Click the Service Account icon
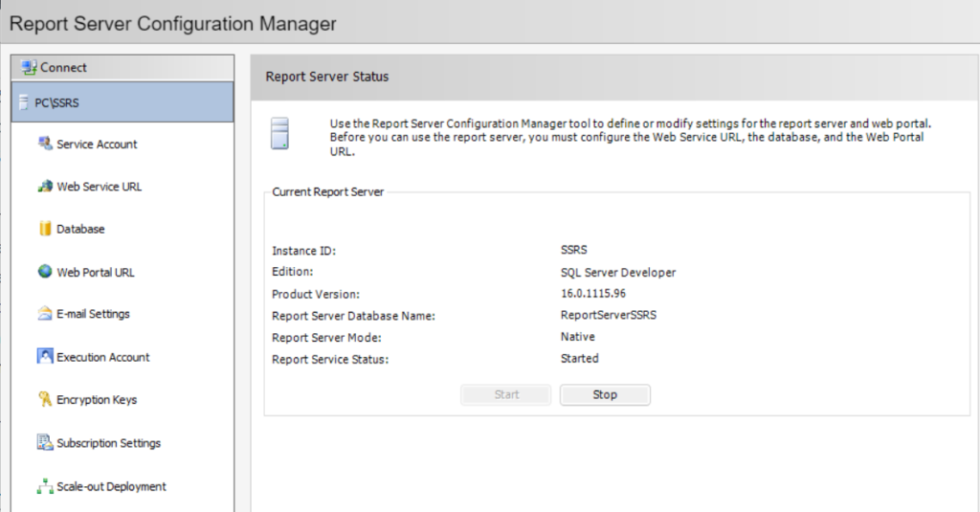The width and height of the screenshot is (980, 512). coord(45,144)
